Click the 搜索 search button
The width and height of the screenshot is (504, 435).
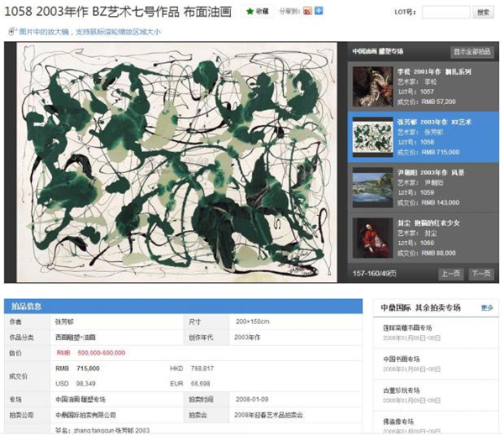click(x=483, y=13)
